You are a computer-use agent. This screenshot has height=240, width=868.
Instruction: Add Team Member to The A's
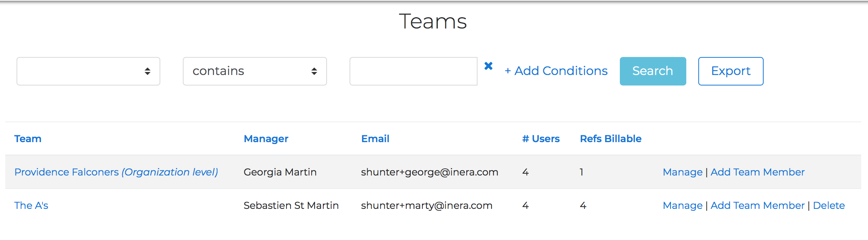pyautogui.click(x=758, y=205)
